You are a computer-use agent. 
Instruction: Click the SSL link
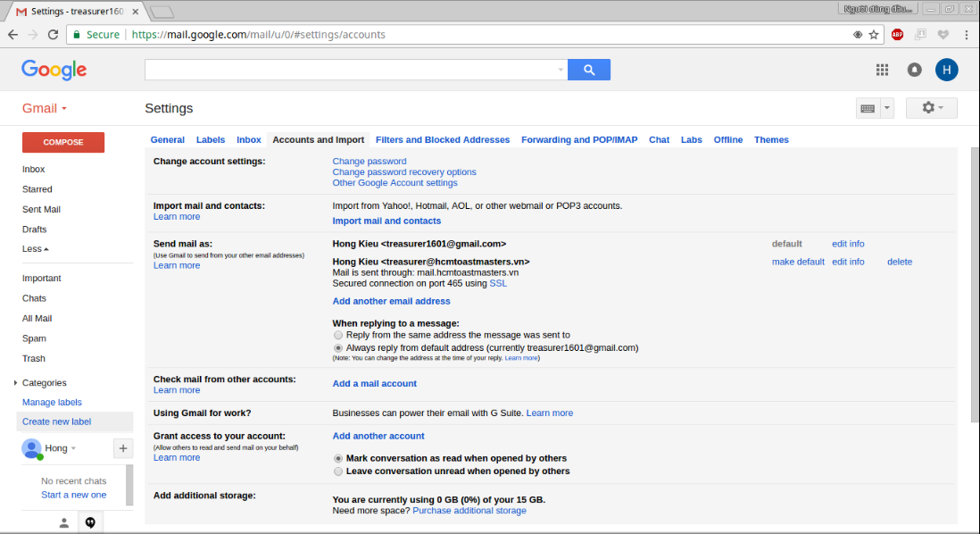[x=498, y=283]
